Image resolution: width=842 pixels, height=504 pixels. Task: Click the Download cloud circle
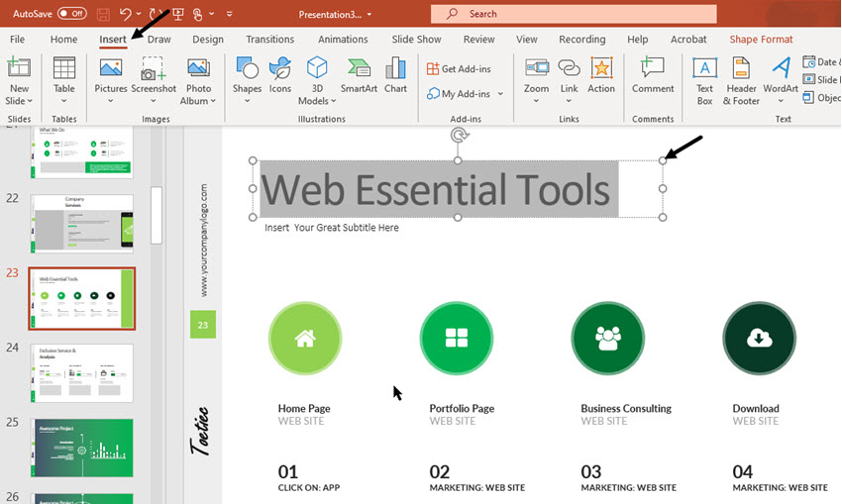point(760,339)
